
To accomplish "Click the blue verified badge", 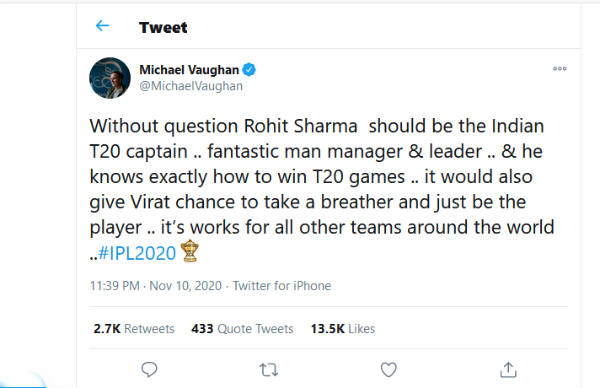I will point(249,70).
